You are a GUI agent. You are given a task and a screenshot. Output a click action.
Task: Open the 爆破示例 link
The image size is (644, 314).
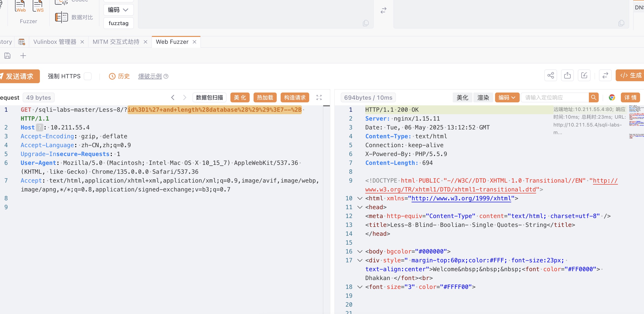(x=150, y=76)
